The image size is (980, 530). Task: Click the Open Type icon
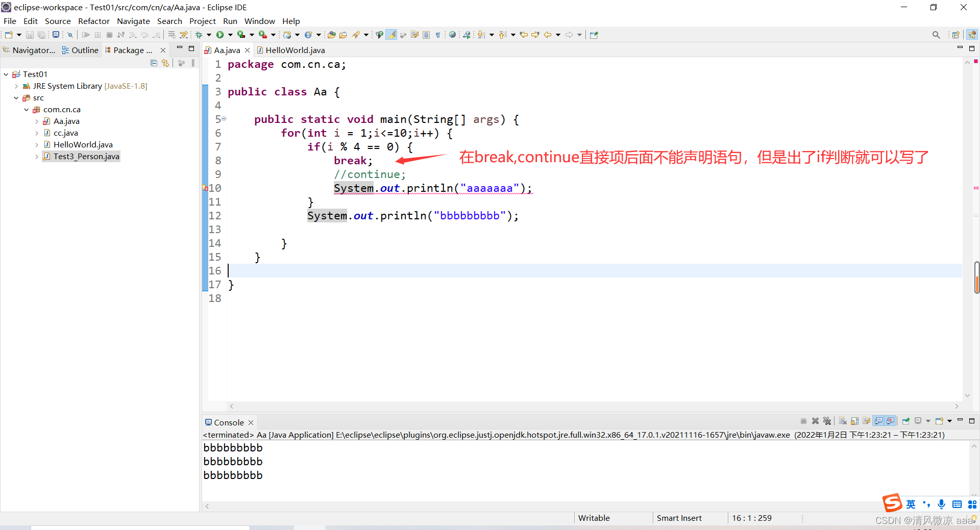[331, 35]
